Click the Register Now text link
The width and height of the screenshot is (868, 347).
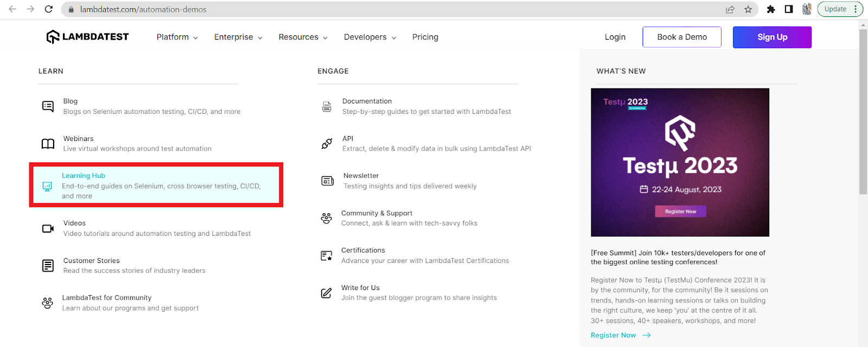pyautogui.click(x=614, y=335)
